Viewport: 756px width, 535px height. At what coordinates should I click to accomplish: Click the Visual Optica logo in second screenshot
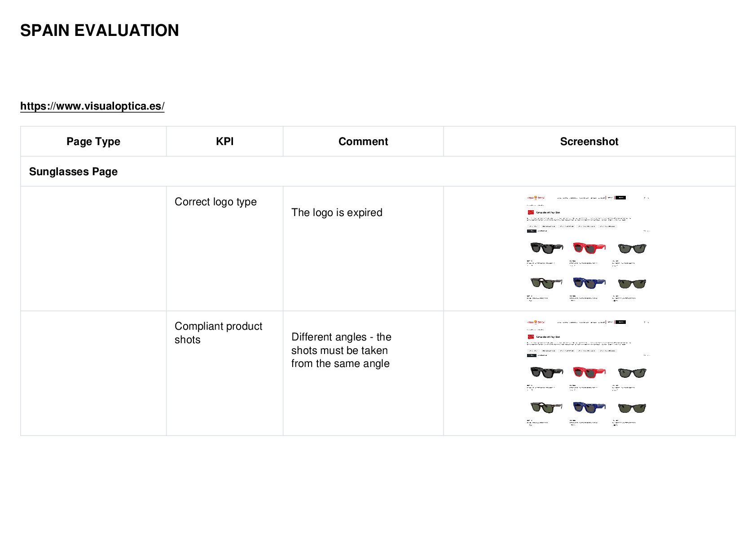[x=536, y=322]
